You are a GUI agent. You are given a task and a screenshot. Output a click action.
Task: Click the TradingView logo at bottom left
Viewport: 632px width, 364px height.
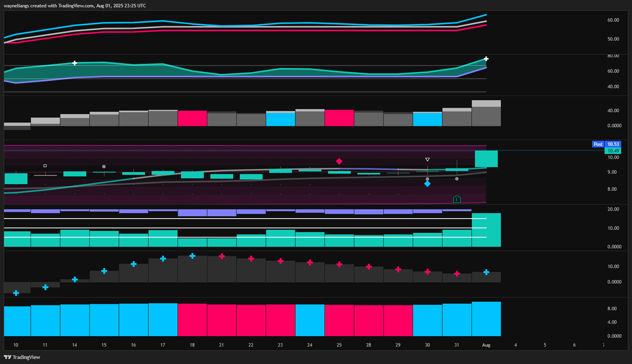pyautogui.click(x=22, y=357)
